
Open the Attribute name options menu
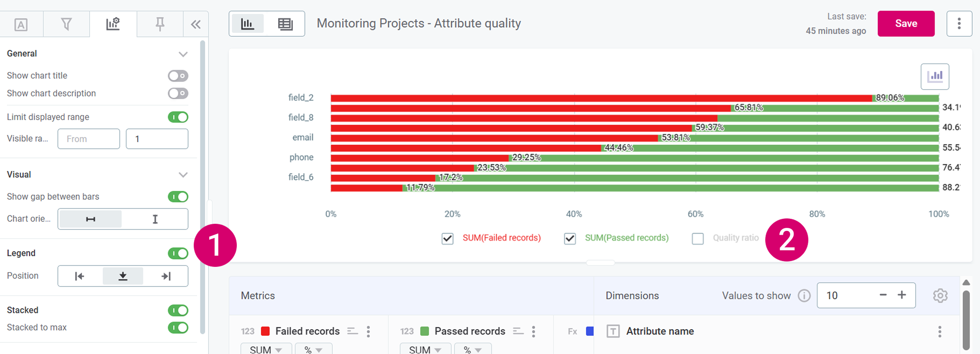coord(940,331)
